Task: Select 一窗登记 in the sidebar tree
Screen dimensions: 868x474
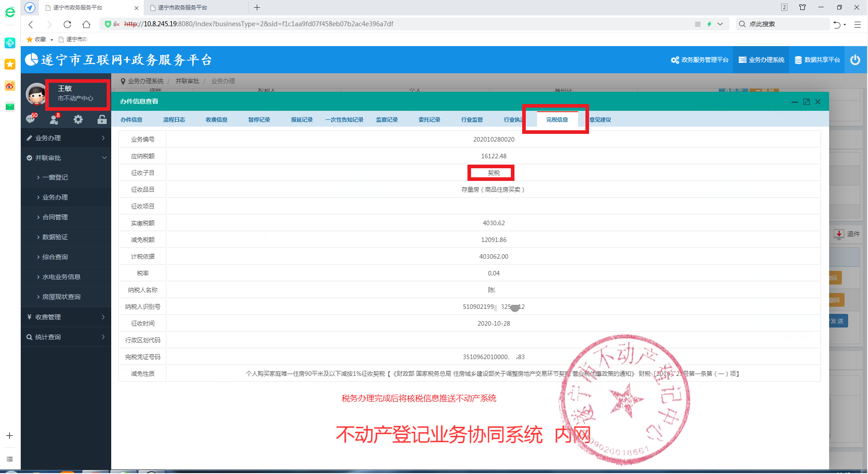Action: (55, 178)
